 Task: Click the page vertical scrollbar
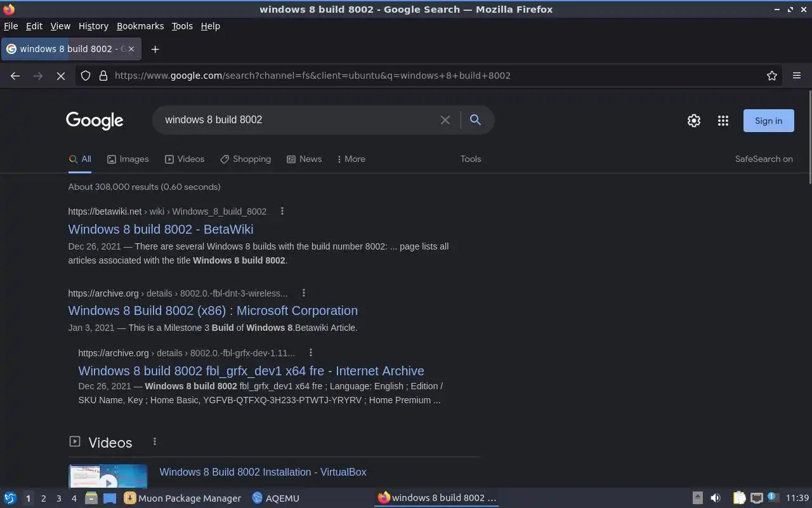point(809,137)
